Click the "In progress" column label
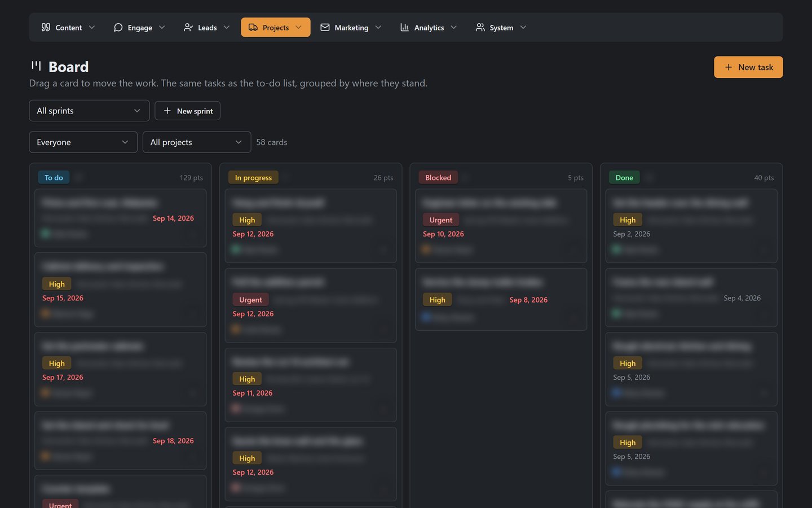This screenshot has width=812, height=508. point(253,177)
